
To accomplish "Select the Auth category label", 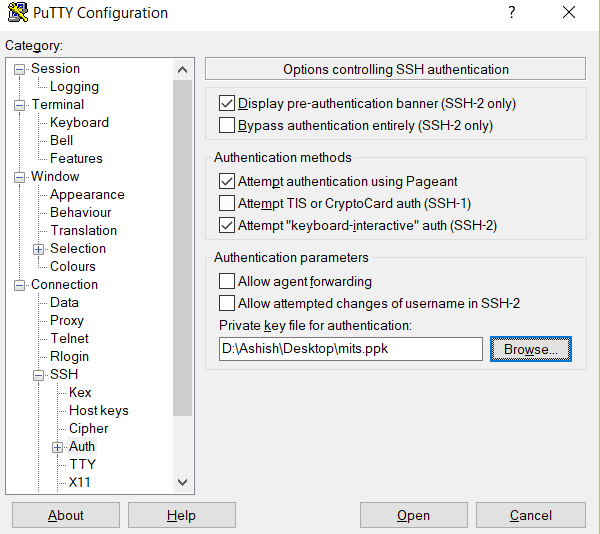I will click(x=82, y=446).
